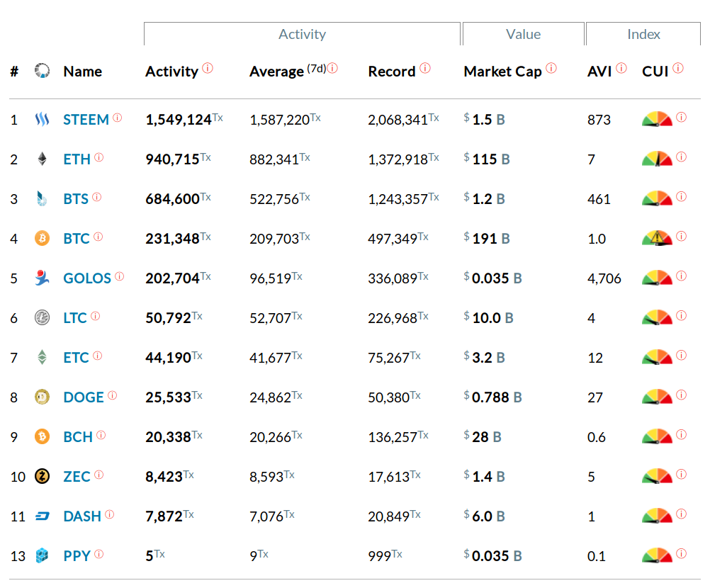710x588 pixels.
Task: Sort by the Average (7d) column header
Action: [x=288, y=72]
